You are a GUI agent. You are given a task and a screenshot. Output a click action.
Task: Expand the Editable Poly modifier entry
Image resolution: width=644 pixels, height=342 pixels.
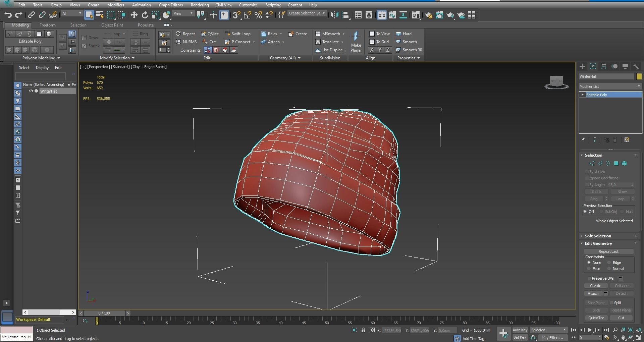pyautogui.click(x=583, y=95)
